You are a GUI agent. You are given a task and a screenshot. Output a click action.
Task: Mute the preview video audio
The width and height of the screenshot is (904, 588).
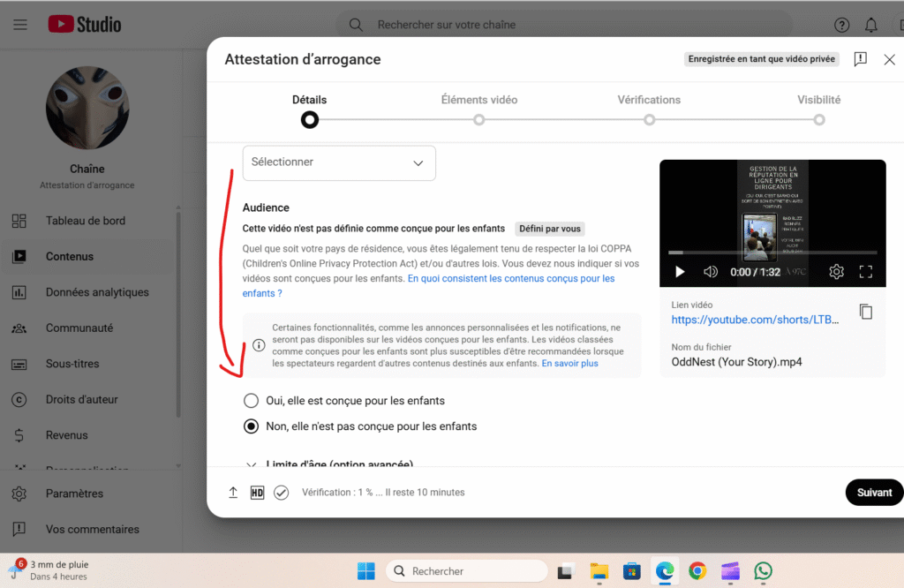coord(711,271)
